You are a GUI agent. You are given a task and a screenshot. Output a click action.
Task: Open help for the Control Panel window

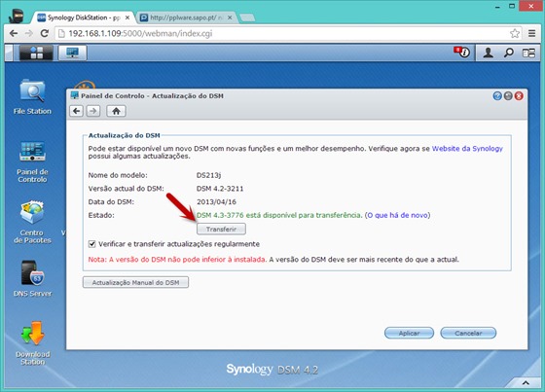[x=497, y=96]
